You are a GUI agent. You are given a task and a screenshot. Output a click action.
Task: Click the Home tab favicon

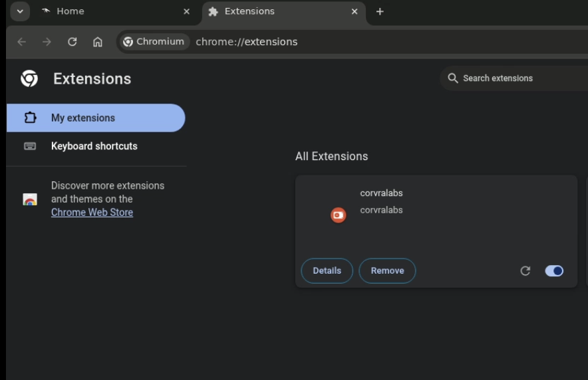coord(46,11)
